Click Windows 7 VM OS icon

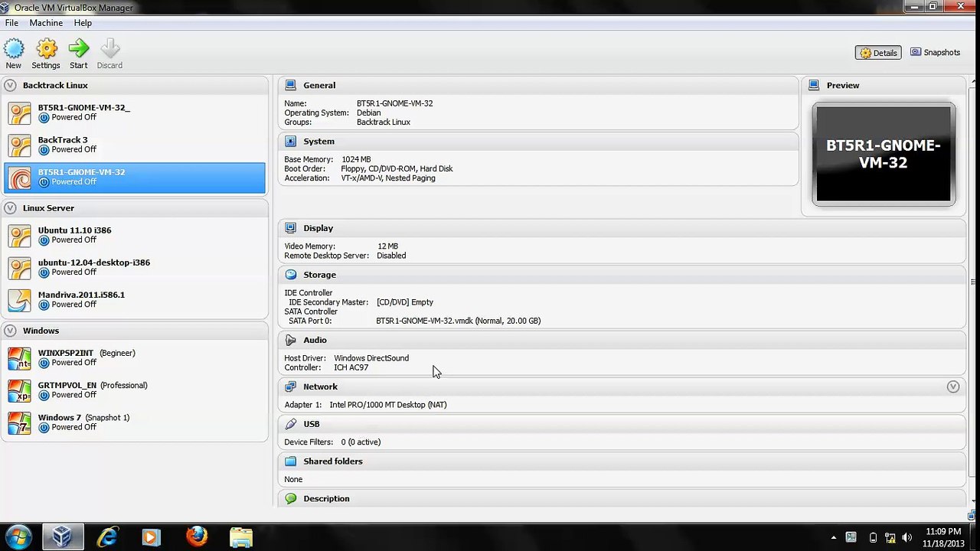20,422
